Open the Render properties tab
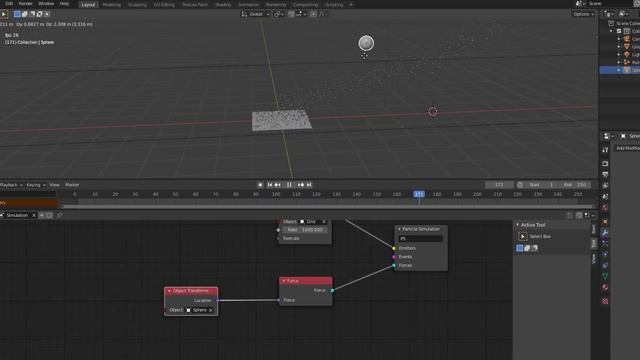The image size is (640, 360). (x=605, y=164)
